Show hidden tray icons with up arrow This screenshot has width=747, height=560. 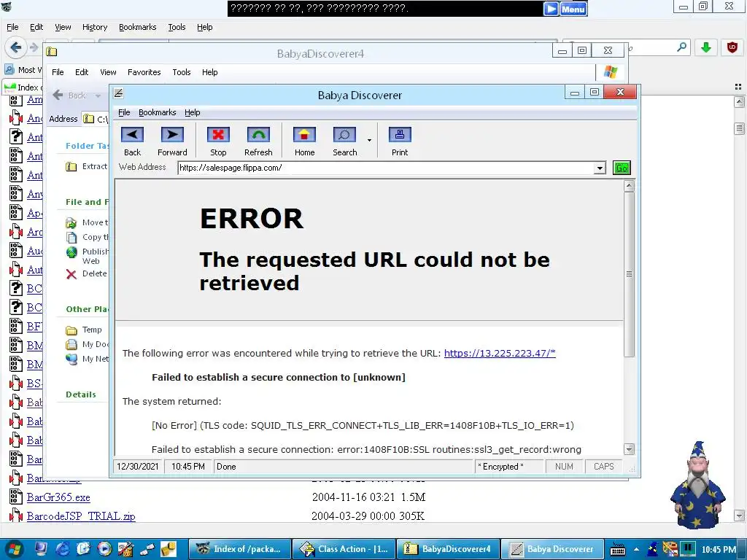point(636,550)
